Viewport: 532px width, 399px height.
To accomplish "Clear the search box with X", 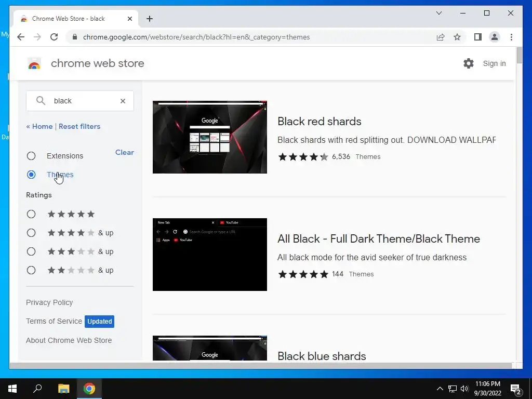I will point(123,101).
